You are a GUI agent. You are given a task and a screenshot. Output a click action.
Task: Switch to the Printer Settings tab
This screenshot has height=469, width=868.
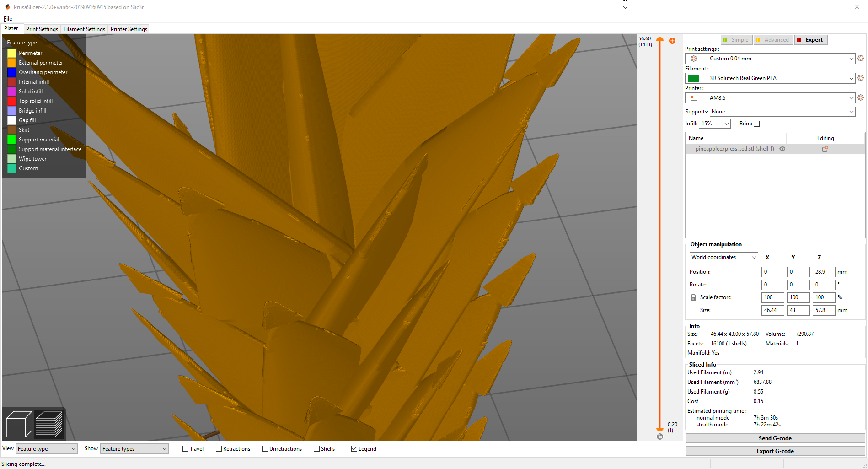point(129,29)
